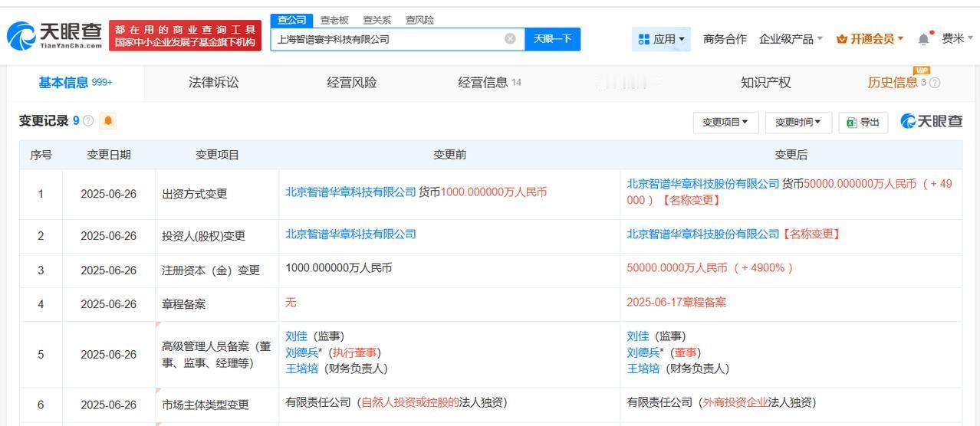The width and height of the screenshot is (980, 426).
Task: Click the help icon next to 历史信息
Action: [935, 83]
